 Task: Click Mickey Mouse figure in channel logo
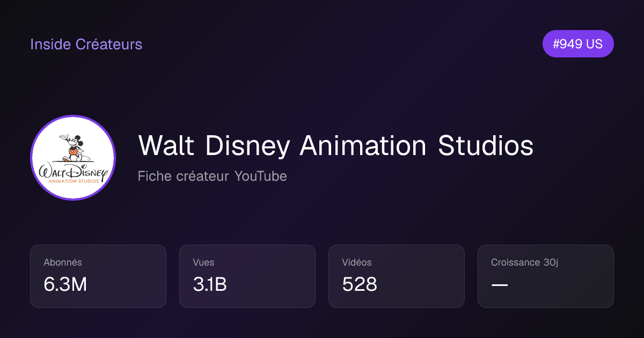73,148
